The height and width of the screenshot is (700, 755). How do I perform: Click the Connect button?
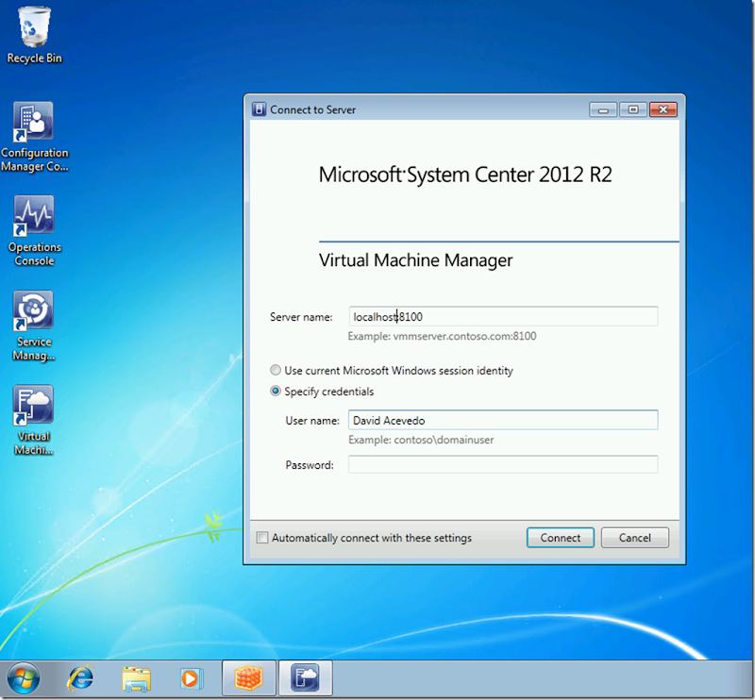coord(561,538)
